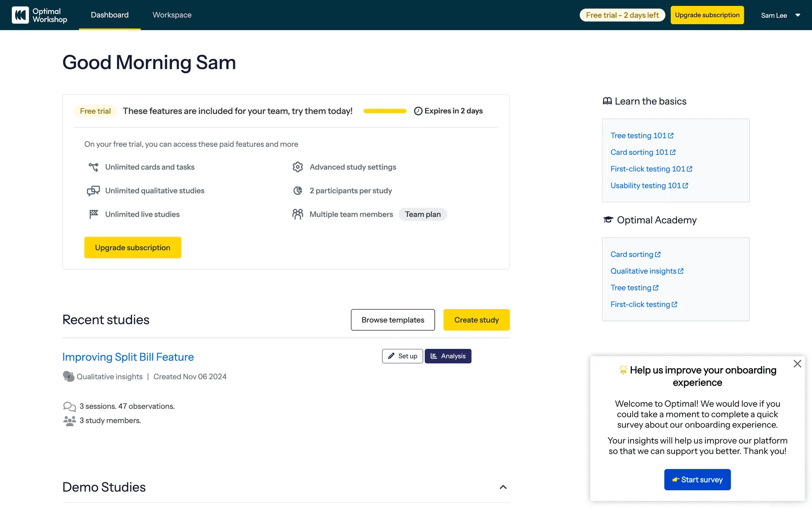This screenshot has height=508, width=812.
Task: Click Create study button
Action: (x=476, y=320)
